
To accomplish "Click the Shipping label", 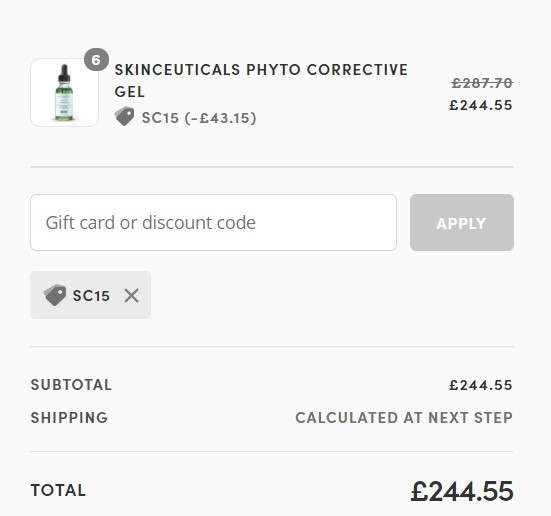I will click(69, 418).
